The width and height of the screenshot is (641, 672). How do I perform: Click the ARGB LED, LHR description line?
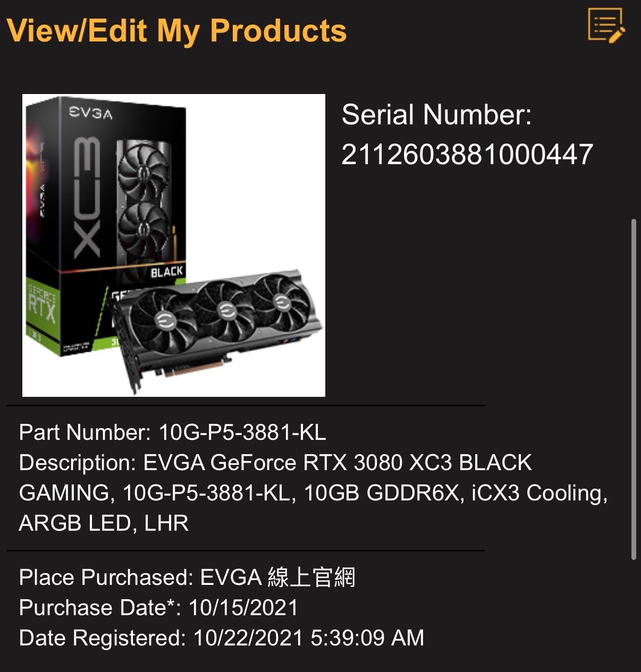(104, 524)
